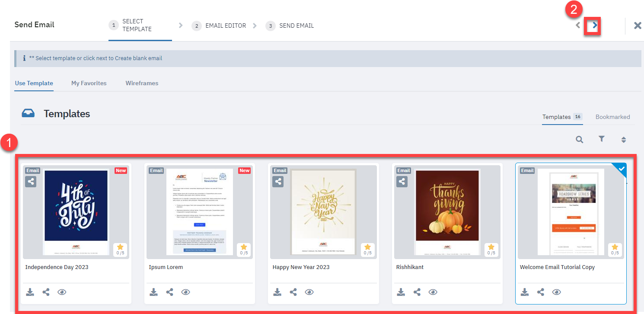Go to the next step arrow
Viewport: 644px width, 314px height.
[595, 26]
